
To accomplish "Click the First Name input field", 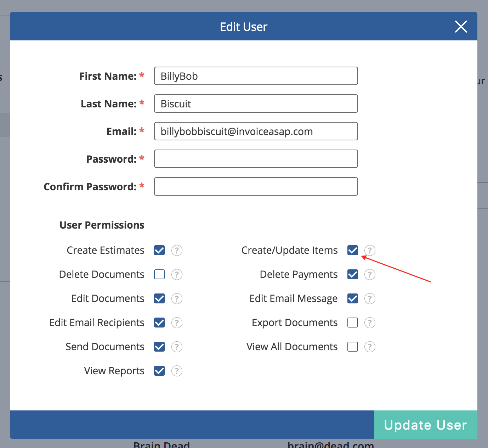I will [x=256, y=76].
